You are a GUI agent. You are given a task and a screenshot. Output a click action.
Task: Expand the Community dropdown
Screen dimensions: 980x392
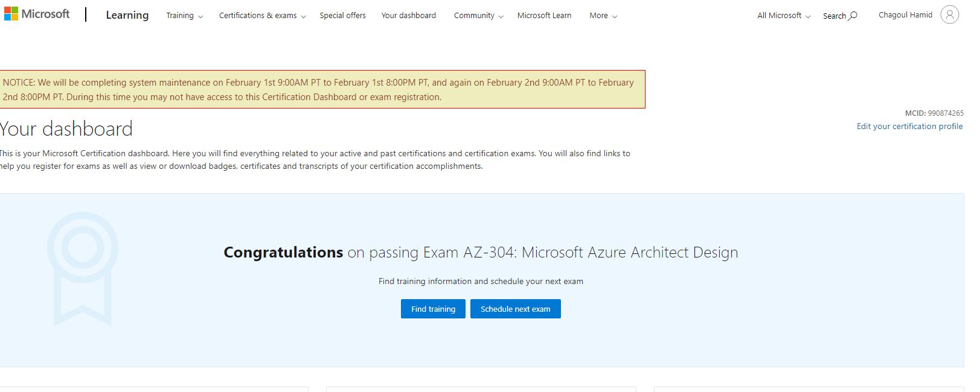pos(479,16)
